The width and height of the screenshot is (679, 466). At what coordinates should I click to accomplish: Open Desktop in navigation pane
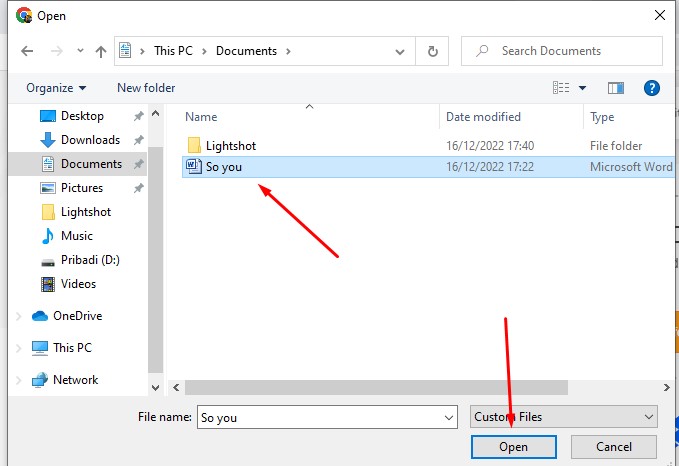(82, 116)
